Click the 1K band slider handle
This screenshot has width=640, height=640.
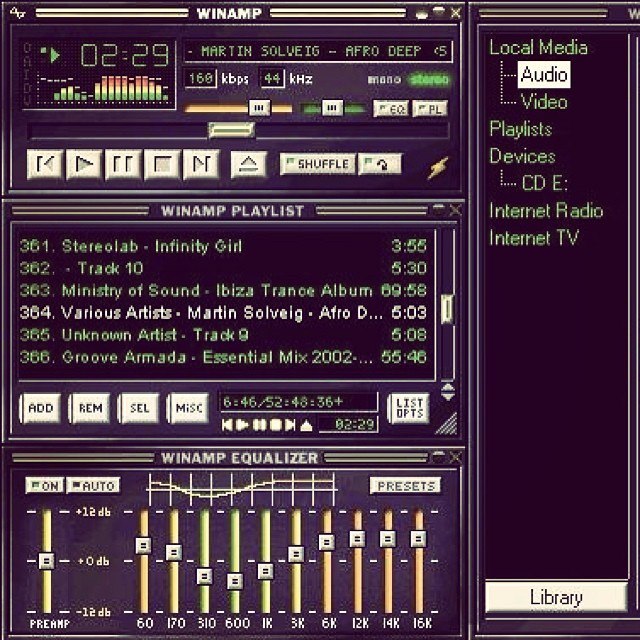[x=265, y=571]
